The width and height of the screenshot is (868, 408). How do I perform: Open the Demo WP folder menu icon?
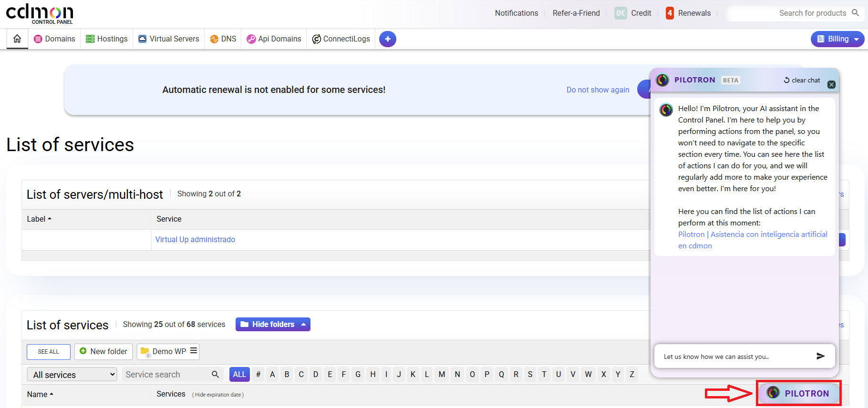(x=194, y=351)
